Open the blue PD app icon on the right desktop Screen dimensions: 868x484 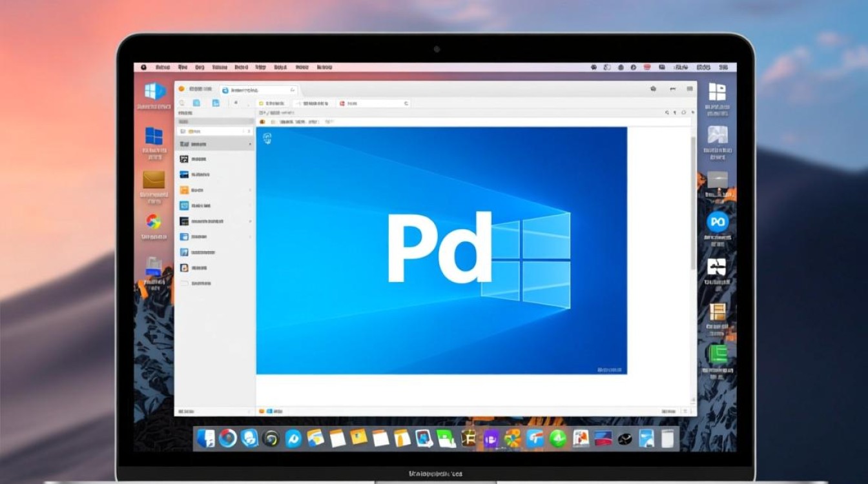pos(718,223)
